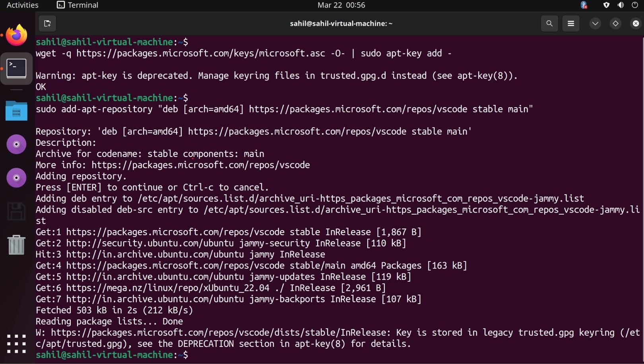Image resolution: width=644 pixels, height=364 pixels.
Task: Click the terminal search icon
Action: point(549,23)
